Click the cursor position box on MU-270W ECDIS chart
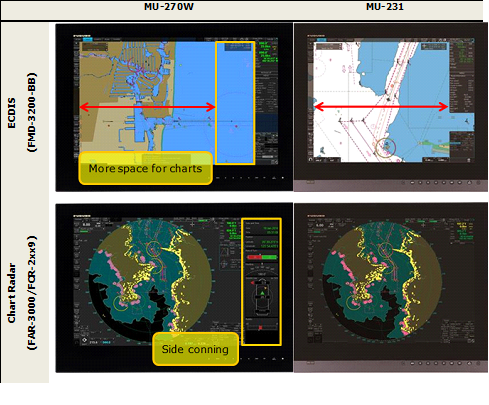The height and width of the screenshot is (405, 489). [237, 47]
